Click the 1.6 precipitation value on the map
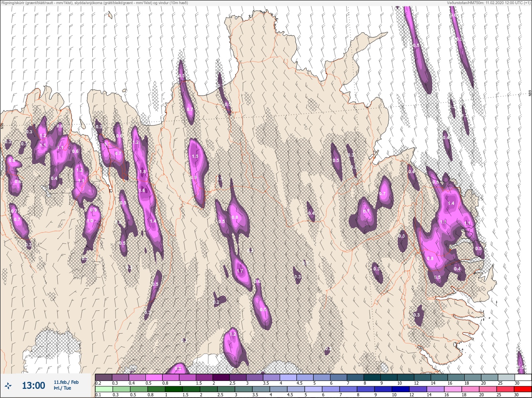Screen dimensions: 532x398 click(142, 190)
